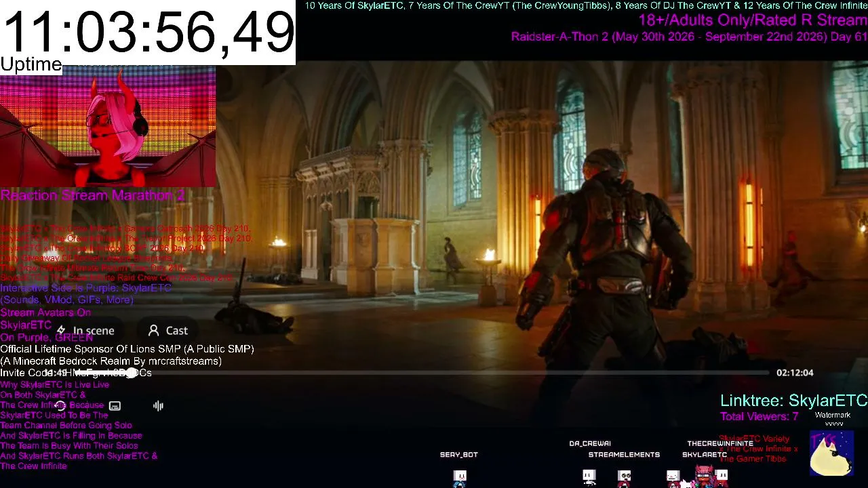Image resolution: width=868 pixels, height=488 pixels.
Task: Click '18+/Adults Only/Rated R Stream' text
Action: coord(753,20)
